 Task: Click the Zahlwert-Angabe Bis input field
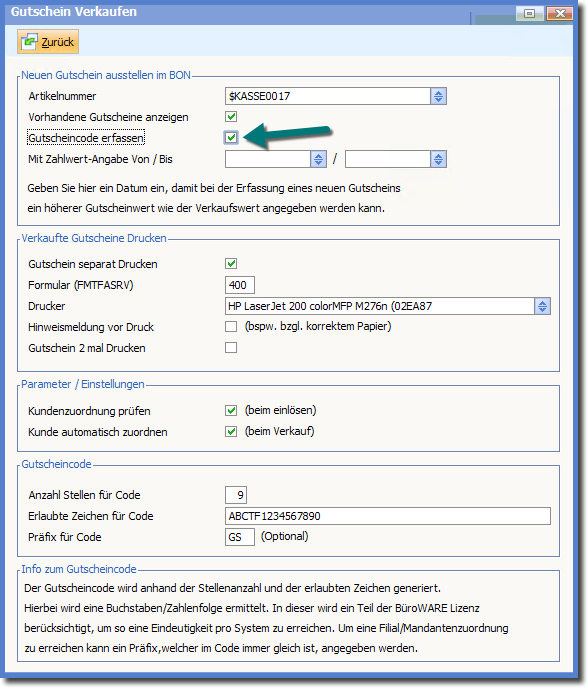[x=388, y=159]
